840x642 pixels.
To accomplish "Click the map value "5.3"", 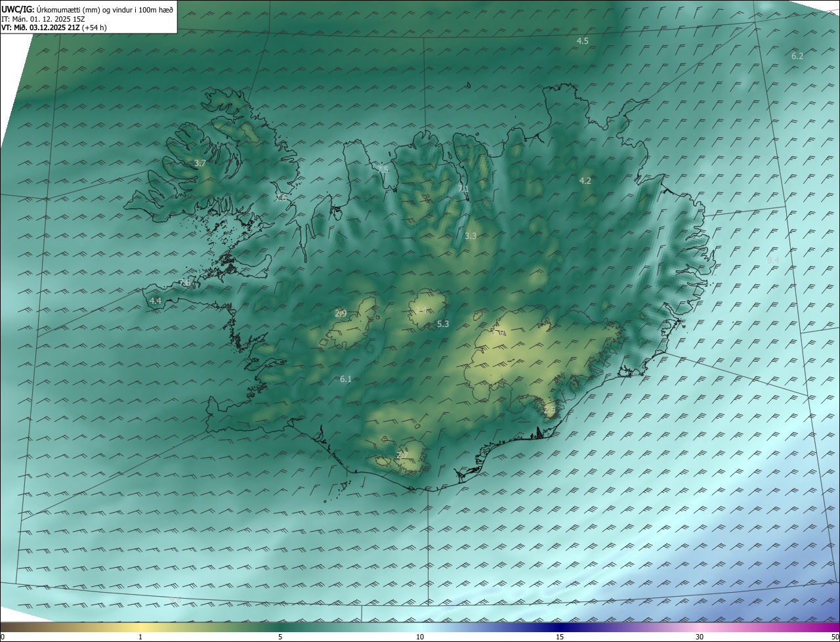I will [443, 324].
